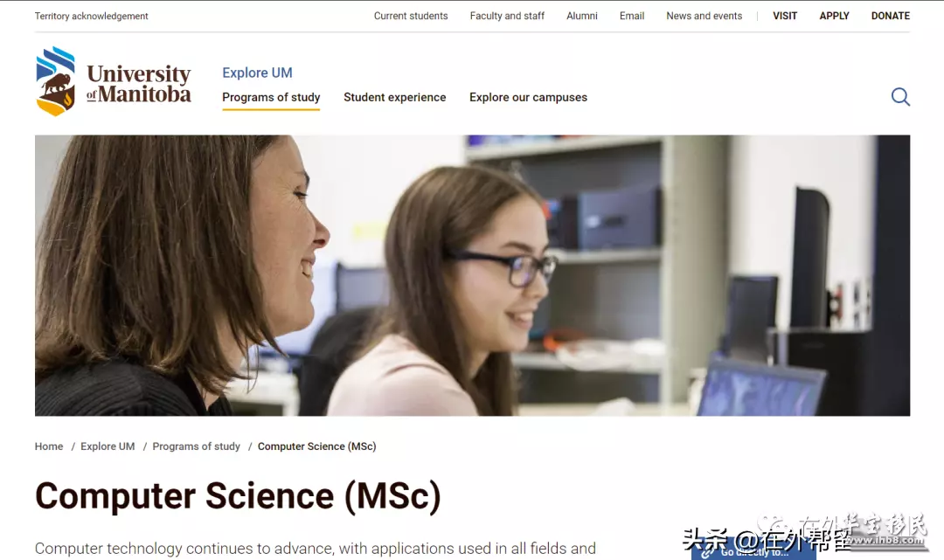Open News and events link

[x=704, y=17]
